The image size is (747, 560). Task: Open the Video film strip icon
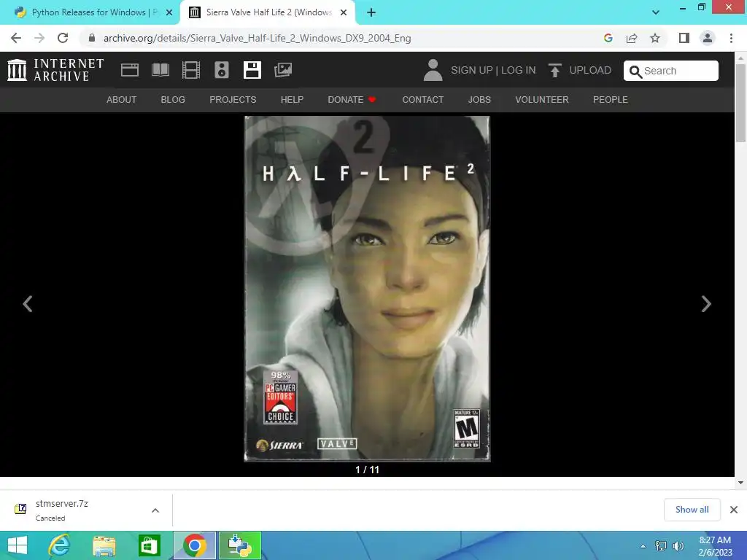click(191, 70)
